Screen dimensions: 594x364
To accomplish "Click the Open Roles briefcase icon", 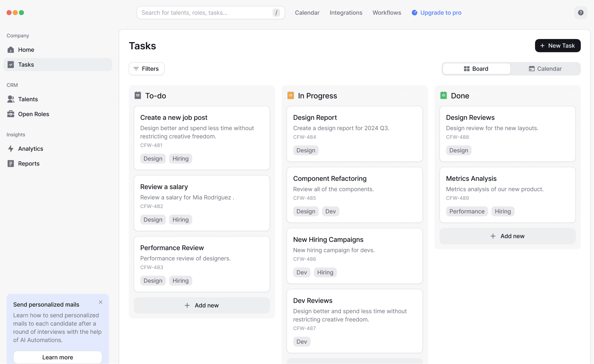I will pos(11,114).
